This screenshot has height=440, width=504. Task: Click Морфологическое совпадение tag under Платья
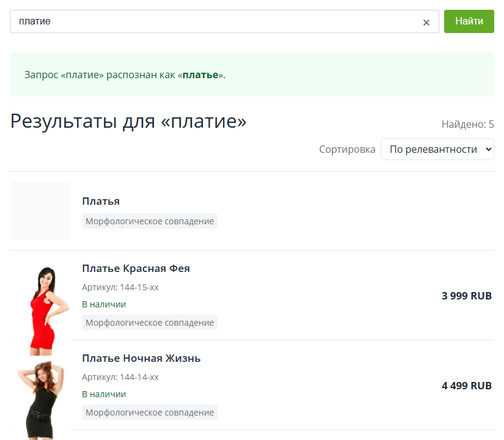[x=150, y=221]
